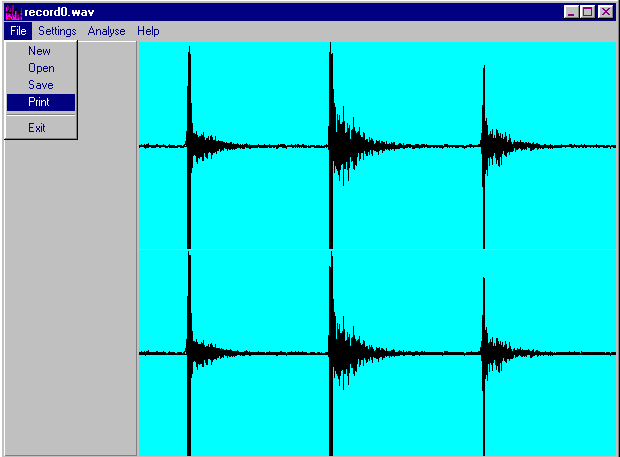Viewport: 620px width, 457px height.
Task: Open the File menu
Action: 18,31
